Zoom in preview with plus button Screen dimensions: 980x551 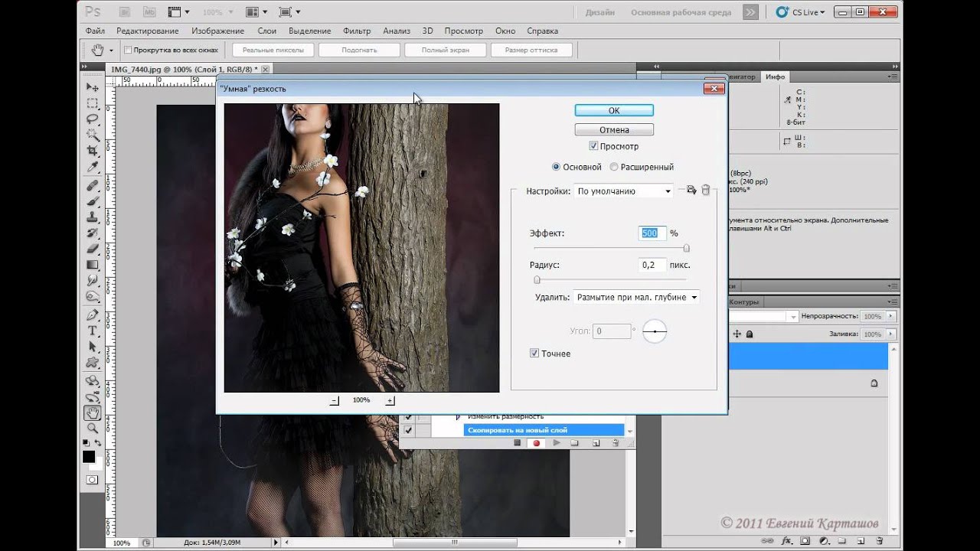pos(390,400)
